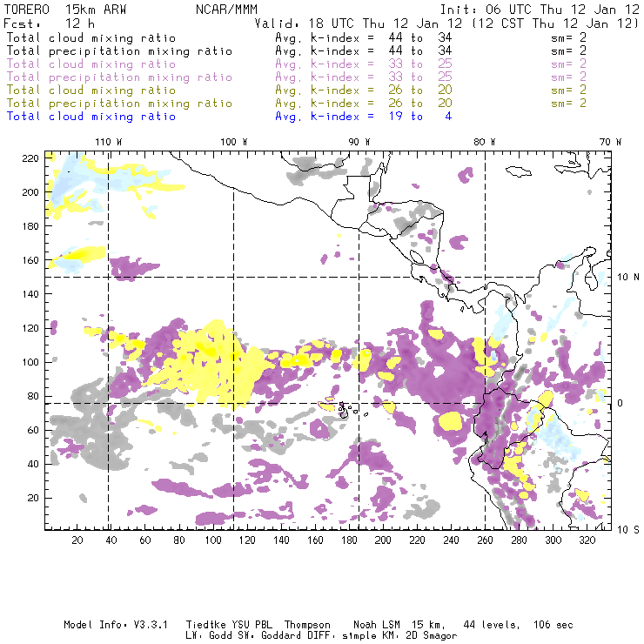Click the "TORERO 15km ARW" title text
This screenshot has height=644, width=644.
click(x=65, y=10)
